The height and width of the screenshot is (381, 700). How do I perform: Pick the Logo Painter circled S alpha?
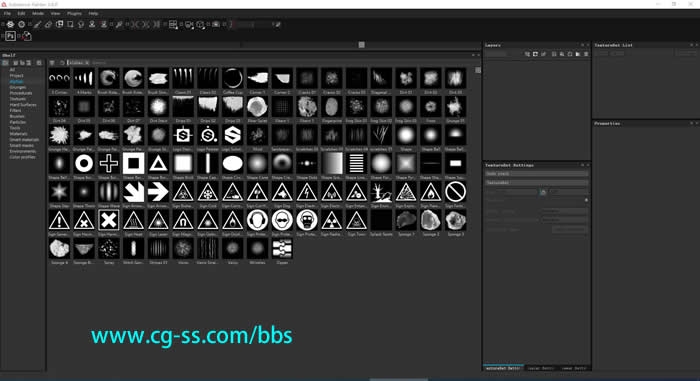pos(208,135)
